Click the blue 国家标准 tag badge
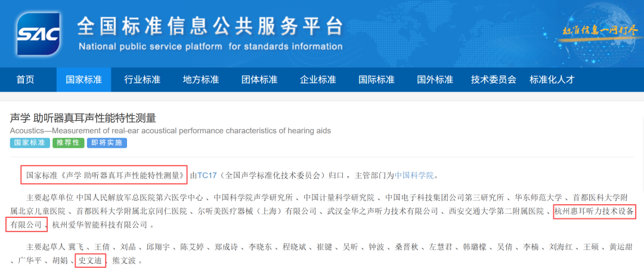Viewport: 644px width, 278px height. point(30,143)
